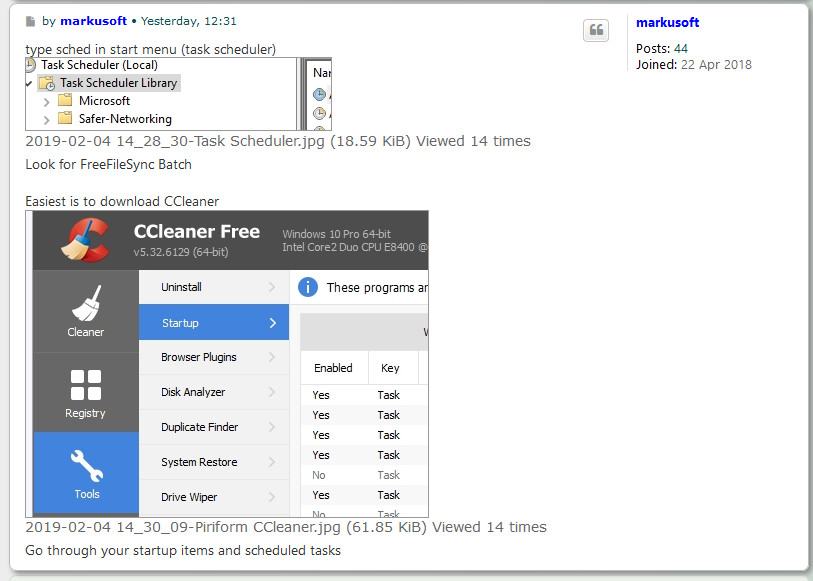813x581 pixels.
Task: Click the Task Scheduler Library folder icon
Action: pos(47,83)
